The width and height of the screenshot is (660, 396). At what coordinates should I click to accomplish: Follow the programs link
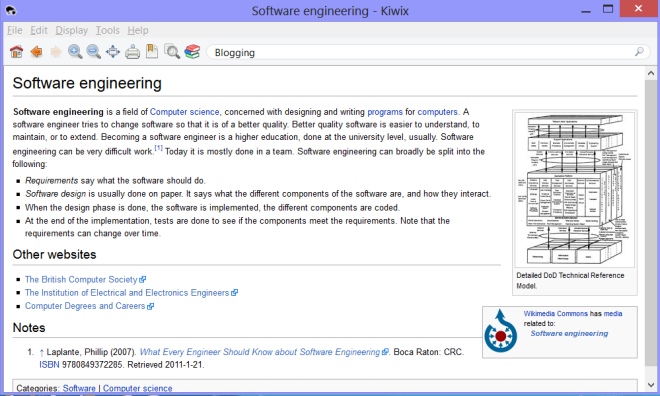pyautogui.click(x=385, y=112)
